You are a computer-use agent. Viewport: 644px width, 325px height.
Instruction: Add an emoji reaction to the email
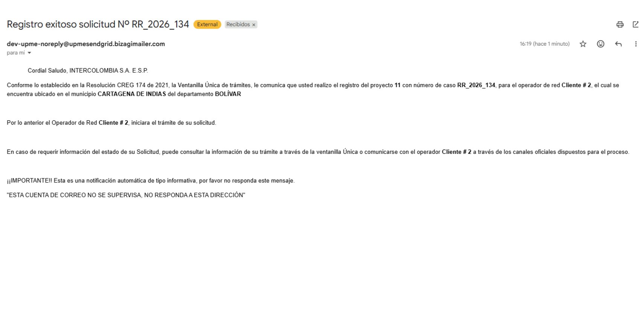(x=601, y=44)
